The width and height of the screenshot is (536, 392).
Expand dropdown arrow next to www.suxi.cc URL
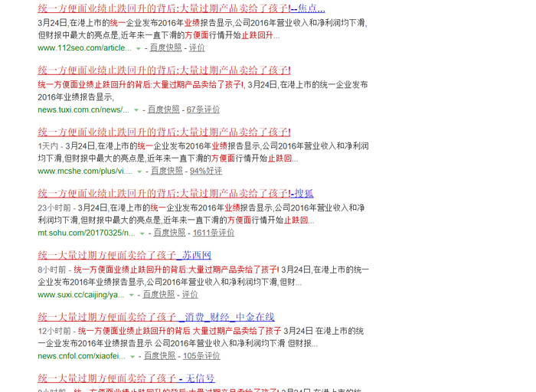pos(131,295)
